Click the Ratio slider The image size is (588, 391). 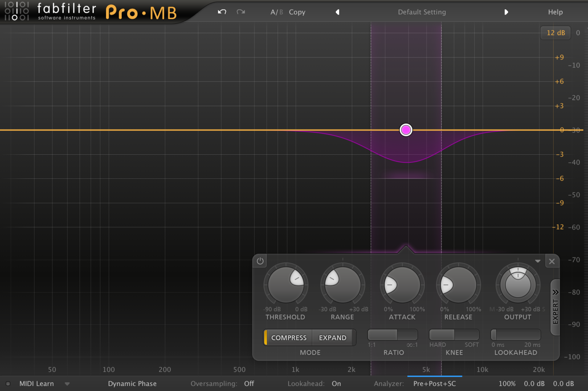[392, 335]
